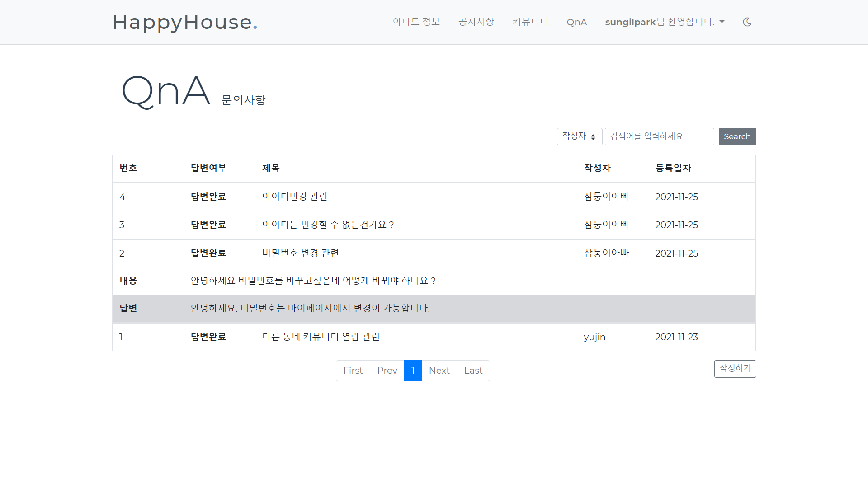868x488 pixels.
Task: Navigate to 아파트 정보 menu
Action: 416,22
